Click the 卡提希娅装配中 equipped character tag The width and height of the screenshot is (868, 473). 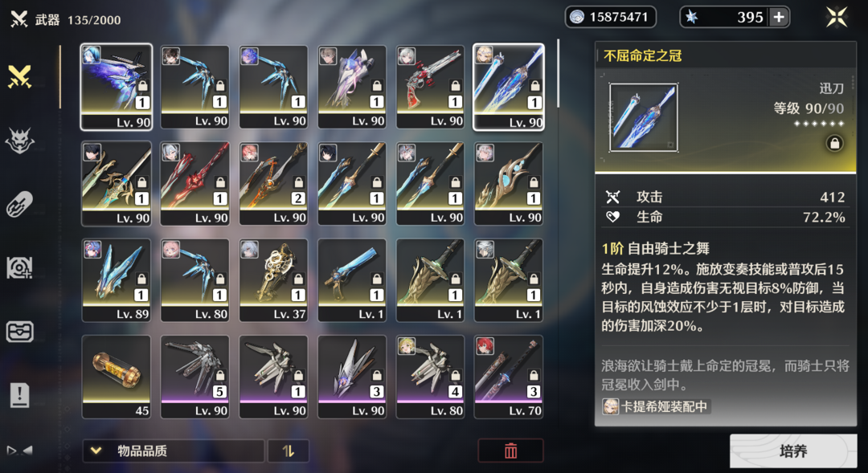coord(656,406)
